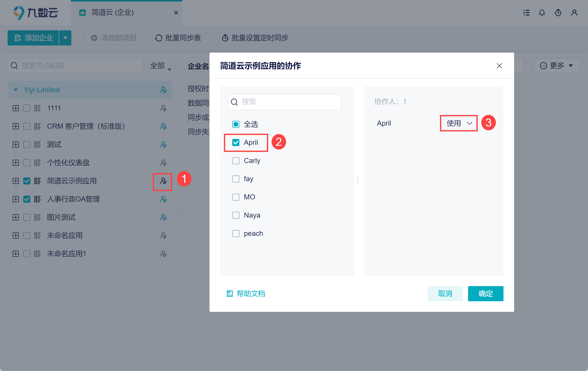Check the Carly collaborator checkbox
Viewport: 588px width, 371px height.
pos(236,161)
